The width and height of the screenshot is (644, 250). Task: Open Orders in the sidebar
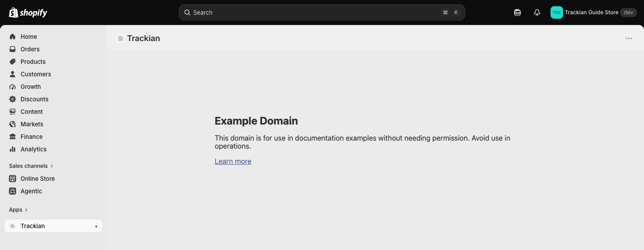click(x=54, y=49)
